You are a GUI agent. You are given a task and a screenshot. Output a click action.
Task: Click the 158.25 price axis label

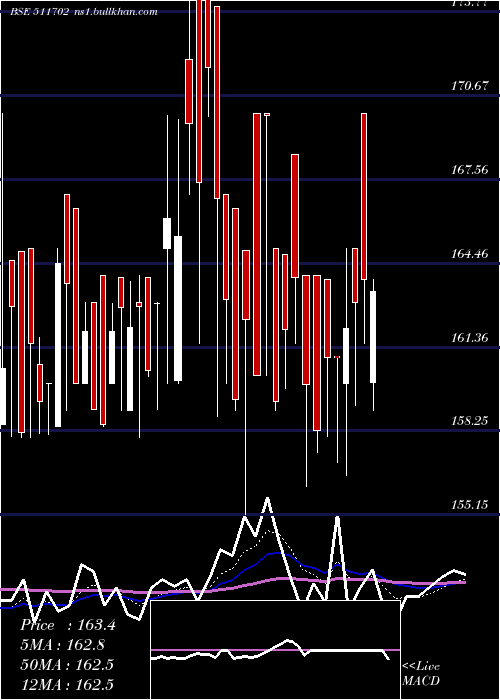click(x=470, y=421)
